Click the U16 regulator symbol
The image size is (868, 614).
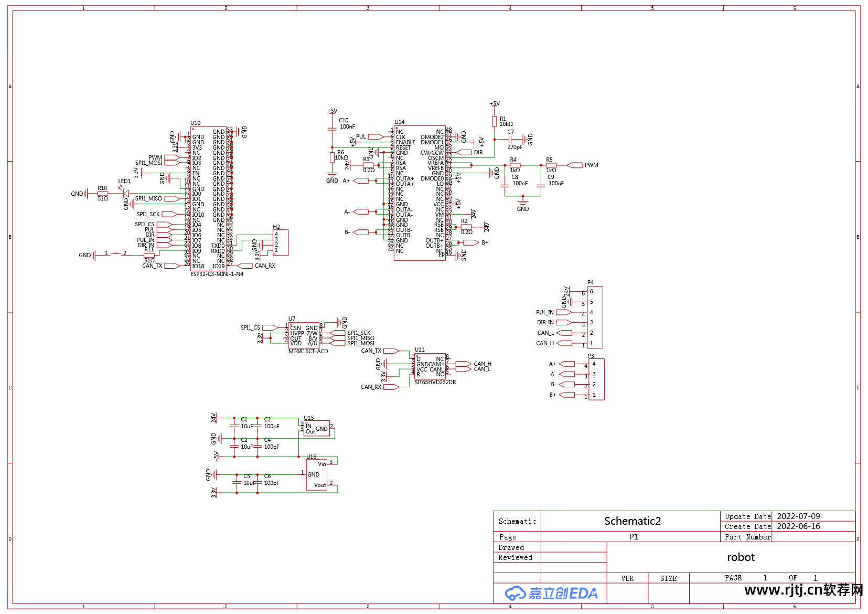[x=317, y=475]
